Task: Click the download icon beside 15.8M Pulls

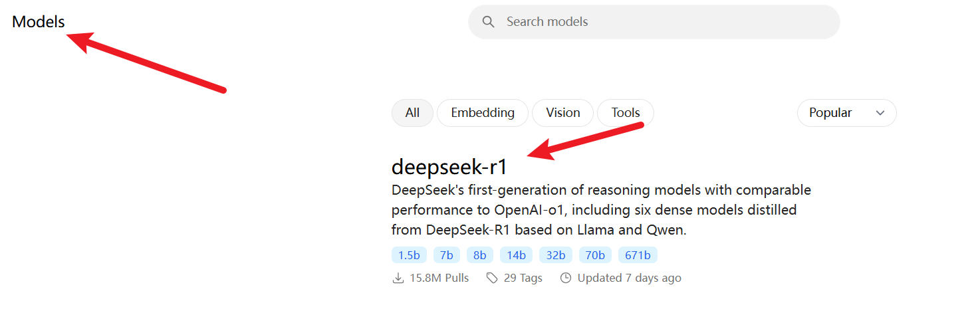Action: 398,278
